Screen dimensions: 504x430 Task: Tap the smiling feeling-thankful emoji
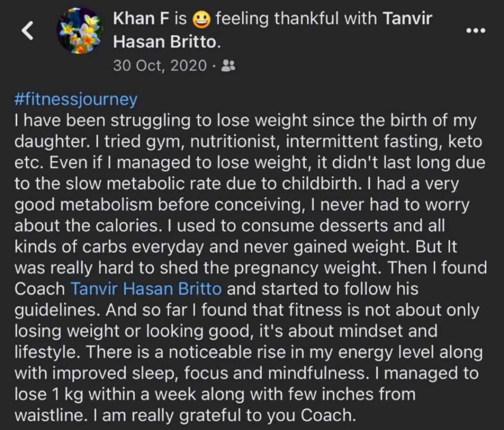(x=201, y=19)
